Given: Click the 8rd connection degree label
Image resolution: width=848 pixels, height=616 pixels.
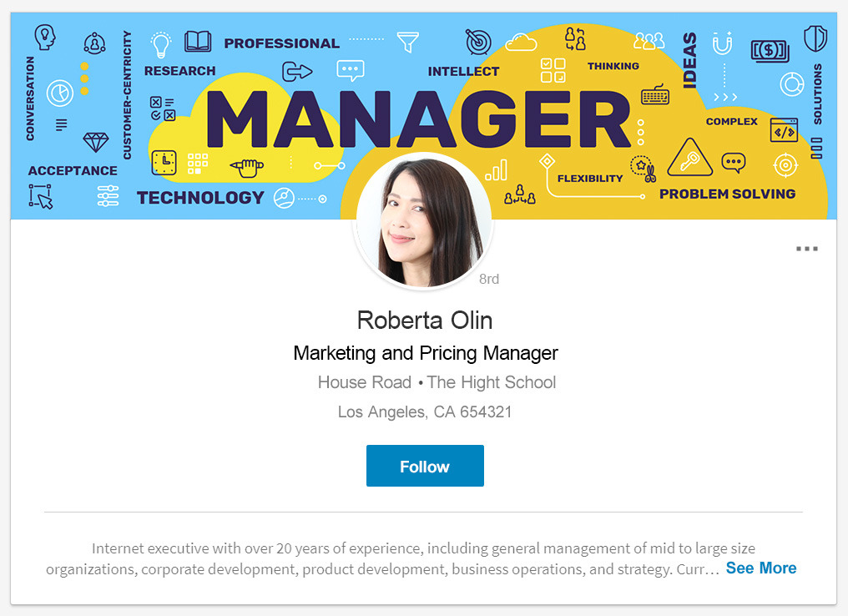Looking at the screenshot, I should [x=489, y=279].
